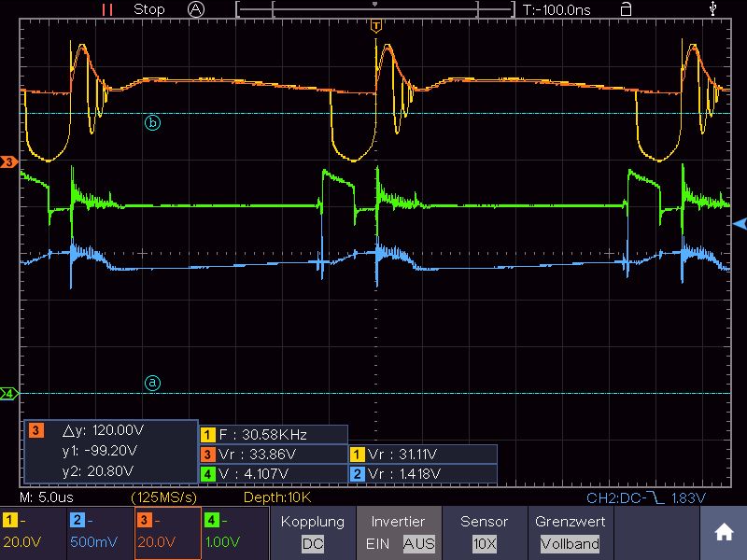
Task: Select channel 2 Vr : 1.418V measurement
Action: tap(424, 474)
